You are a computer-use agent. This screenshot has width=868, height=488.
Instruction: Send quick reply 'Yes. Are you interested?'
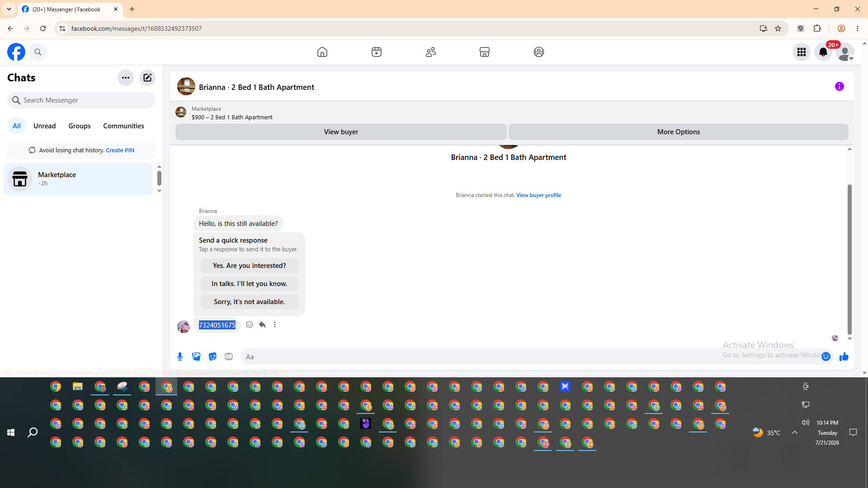249,266
